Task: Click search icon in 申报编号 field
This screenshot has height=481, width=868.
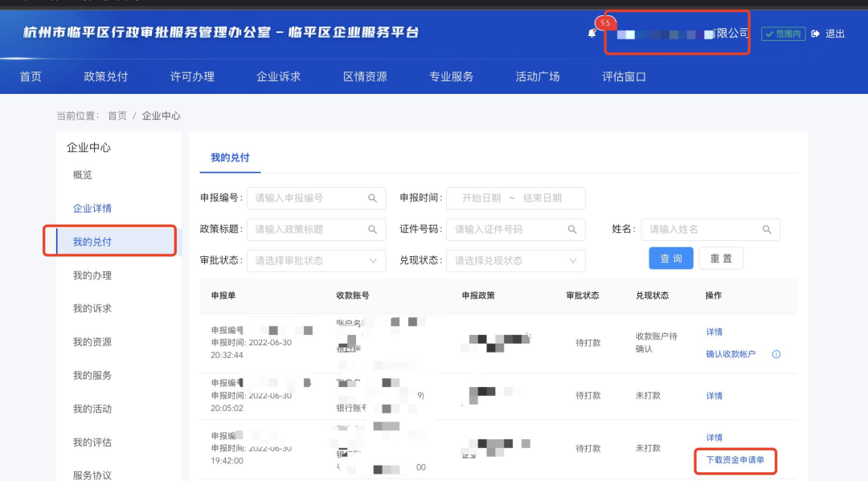Action: [x=373, y=198]
